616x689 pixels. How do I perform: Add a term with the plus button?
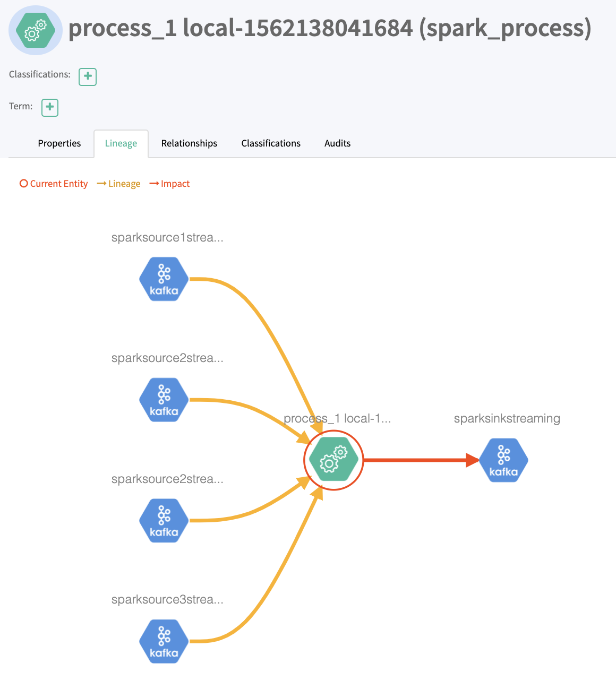(x=49, y=107)
